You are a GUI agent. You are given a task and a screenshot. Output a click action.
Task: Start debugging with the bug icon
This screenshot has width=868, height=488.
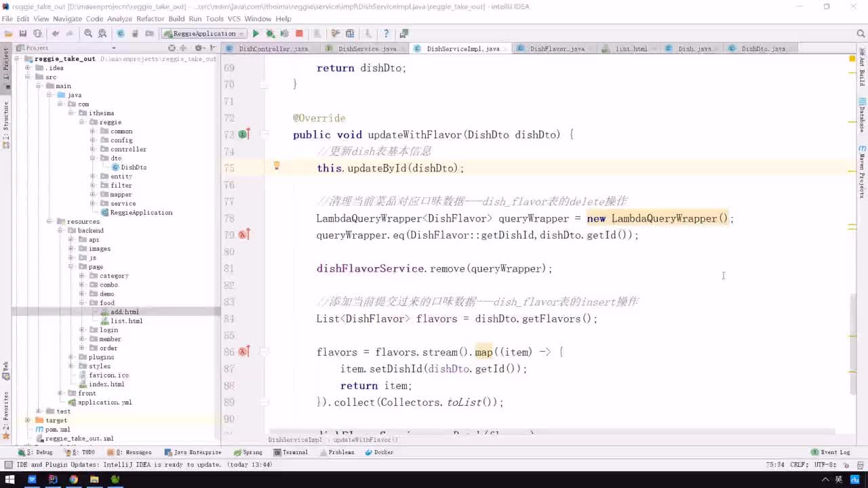270,33
